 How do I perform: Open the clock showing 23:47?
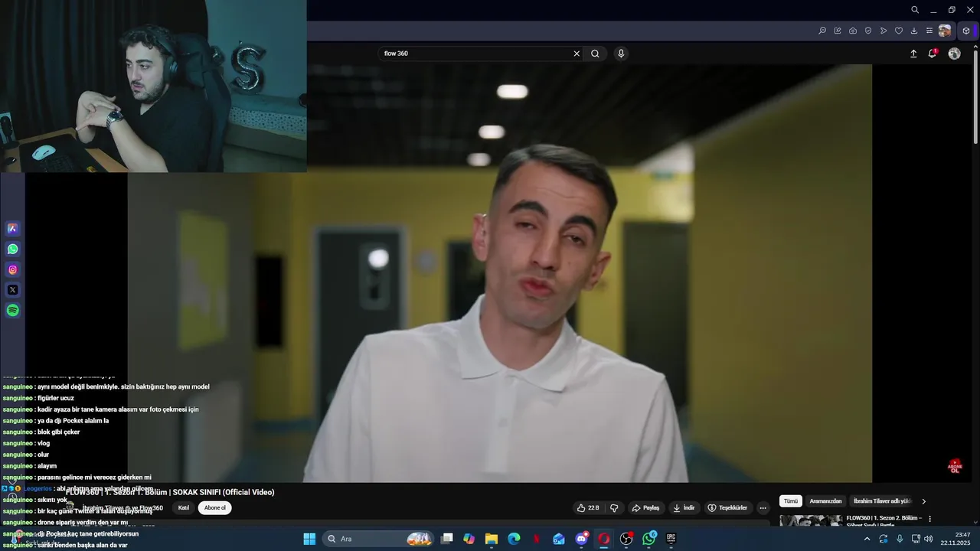955,539
